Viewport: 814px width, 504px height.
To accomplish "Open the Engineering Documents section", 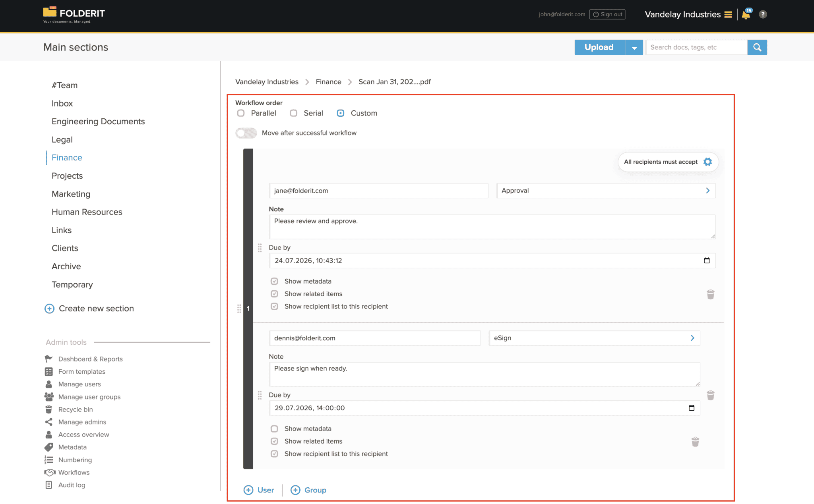I will pos(98,122).
